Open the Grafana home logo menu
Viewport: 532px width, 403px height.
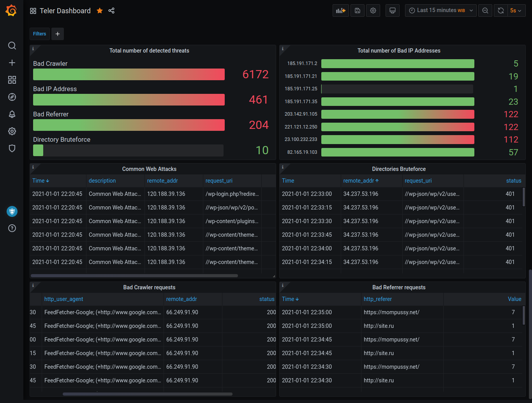click(11, 11)
